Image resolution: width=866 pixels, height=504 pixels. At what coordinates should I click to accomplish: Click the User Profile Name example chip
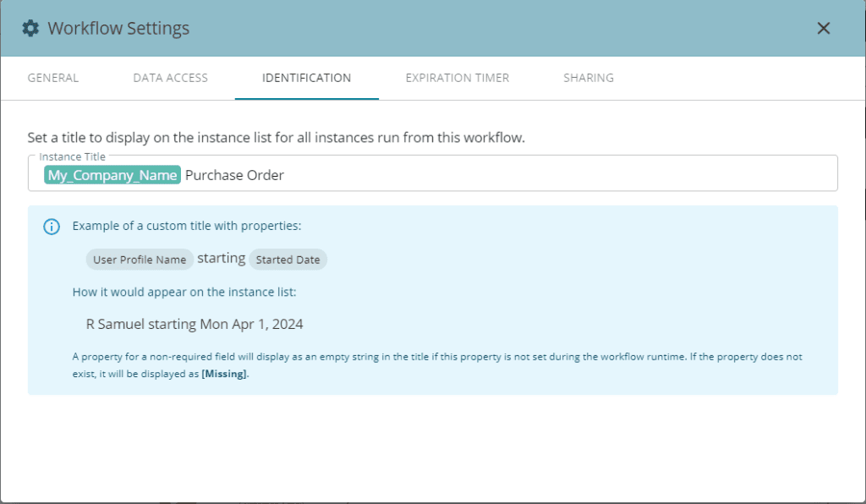pyautogui.click(x=140, y=260)
